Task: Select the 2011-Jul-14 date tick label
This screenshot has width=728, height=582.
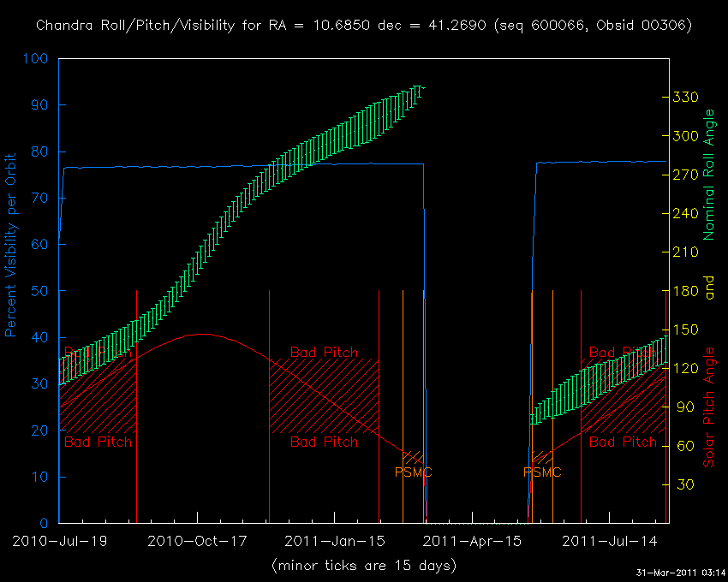Action: (x=610, y=541)
